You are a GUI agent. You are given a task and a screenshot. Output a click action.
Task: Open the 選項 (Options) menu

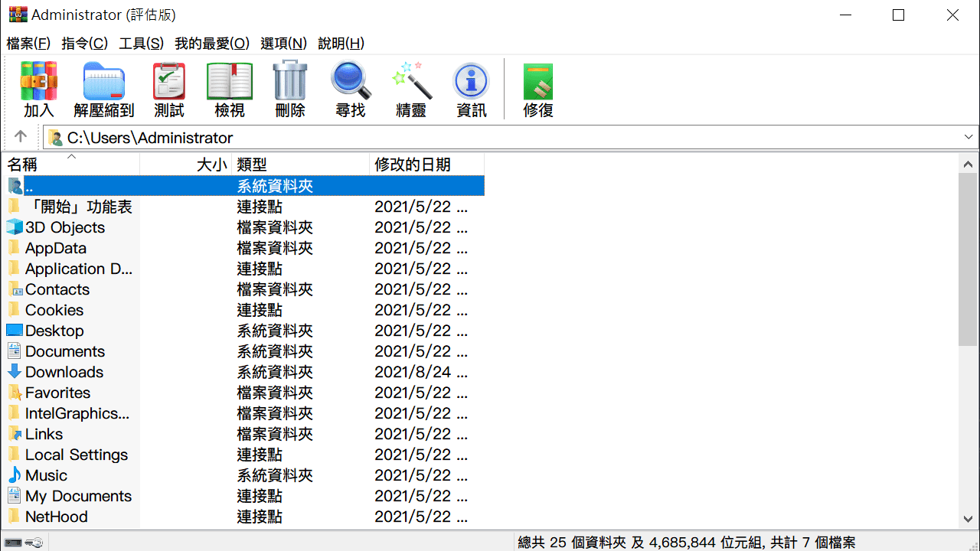pos(283,44)
